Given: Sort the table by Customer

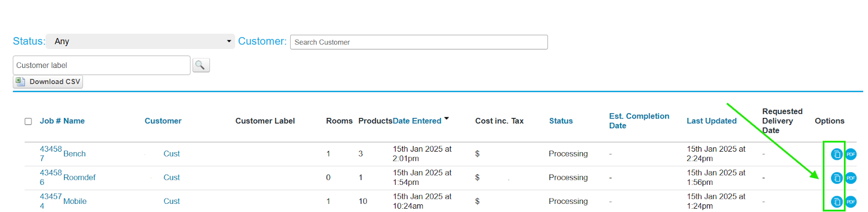Looking at the screenshot, I should pos(163,121).
